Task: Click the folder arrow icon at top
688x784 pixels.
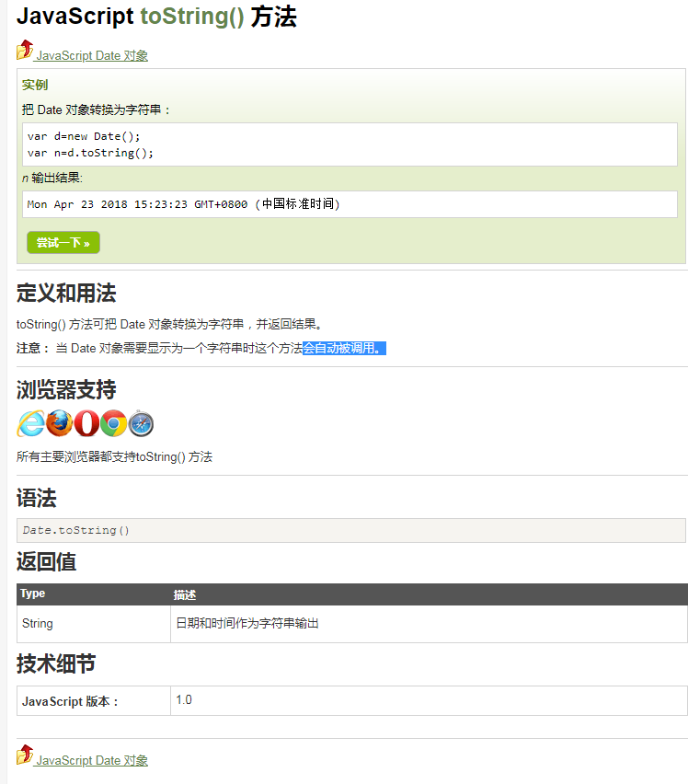Action: tap(25, 50)
